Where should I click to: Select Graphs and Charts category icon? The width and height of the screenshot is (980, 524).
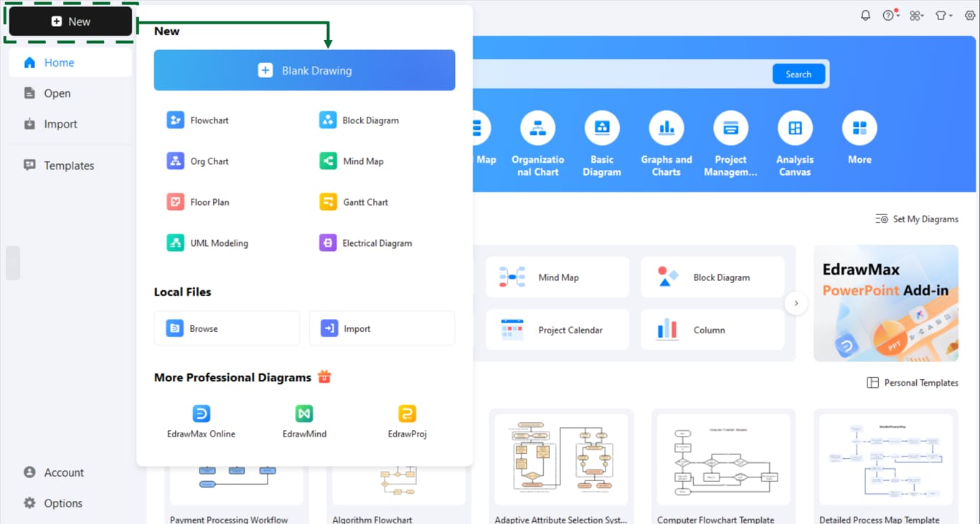coord(666,129)
